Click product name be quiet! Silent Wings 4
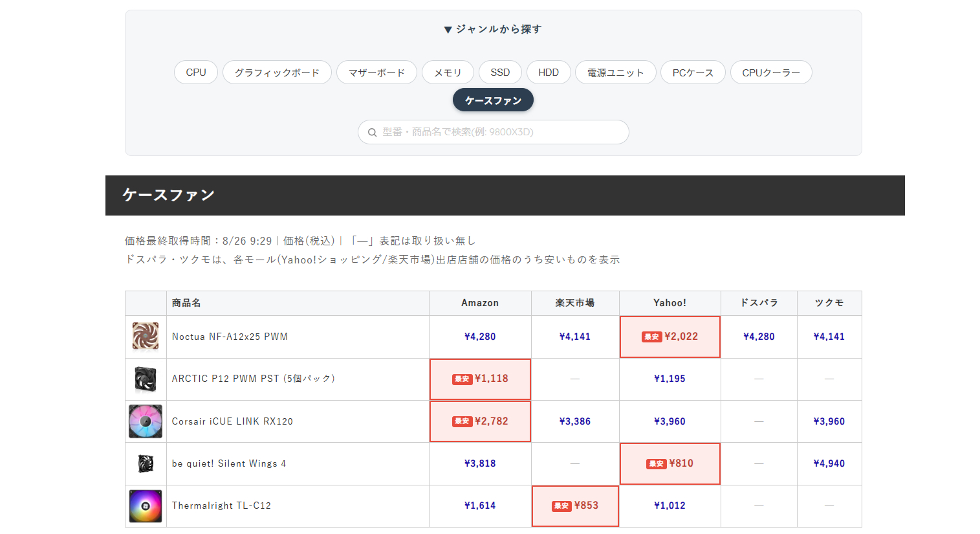980x534 pixels. (x=228, y=463)
